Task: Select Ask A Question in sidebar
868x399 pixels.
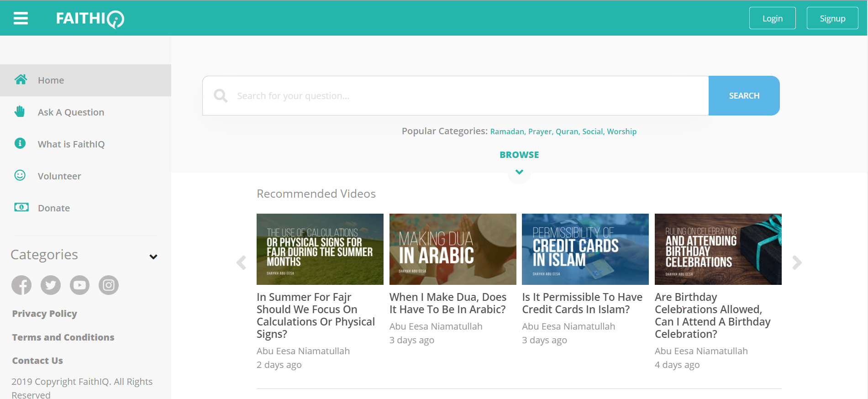Action: click(x=71, y=112)
